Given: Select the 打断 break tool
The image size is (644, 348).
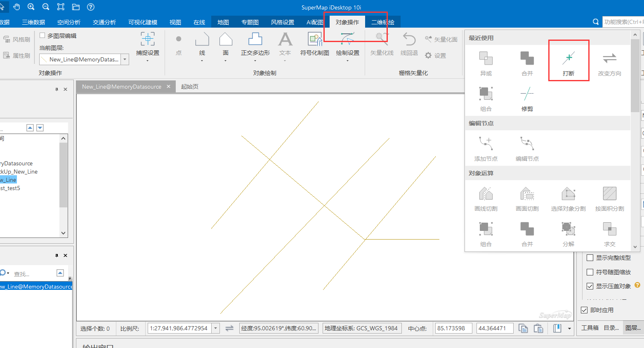Looking at the screenshot, I should (569, 63).
